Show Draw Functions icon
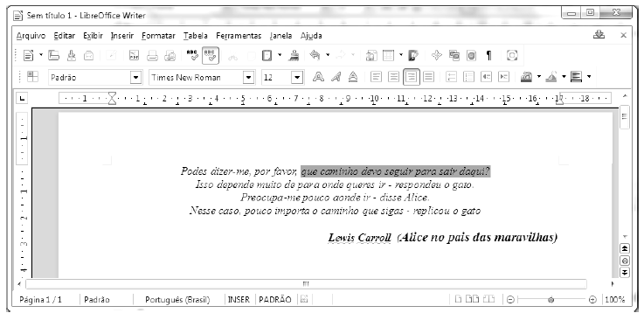Viewport: 644px width, 320px height. [413, 55]
